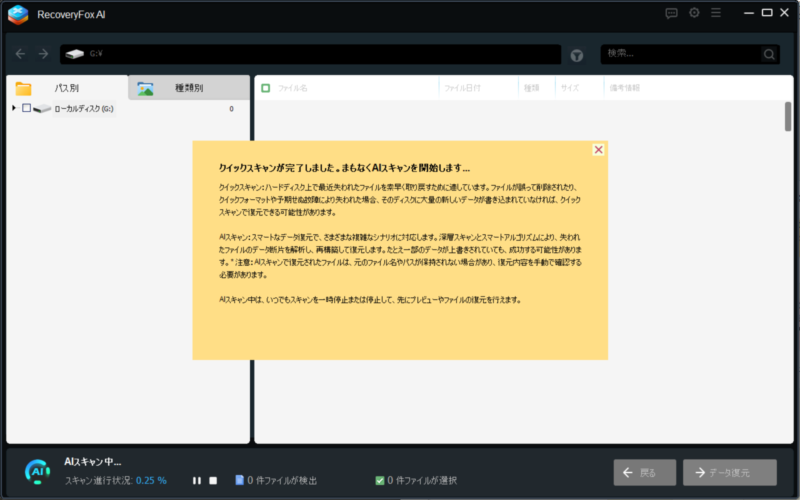
Task: Expand the ローカルディスク (G:) tree node
Action: 14,108
